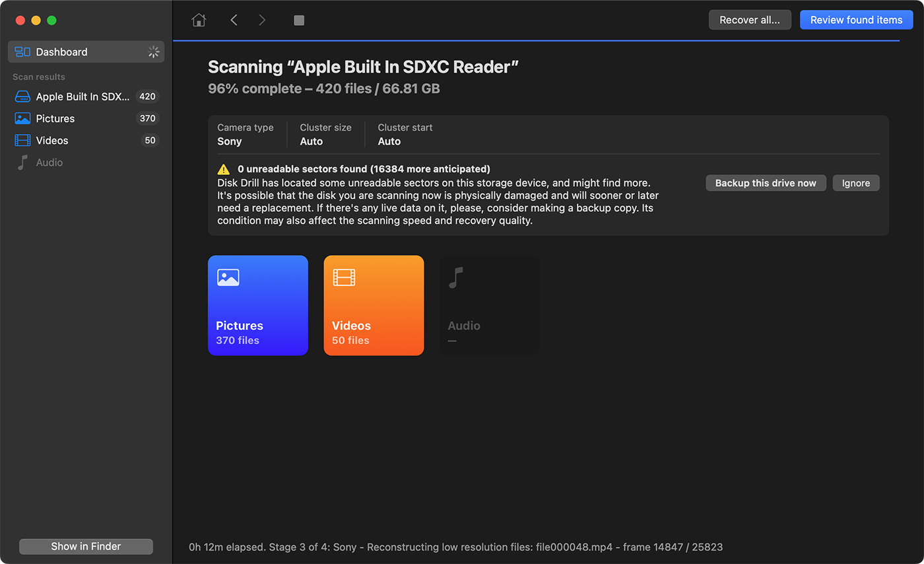Select Pictures in scan results
Screen dimensions: 924x564
(86, 118)
